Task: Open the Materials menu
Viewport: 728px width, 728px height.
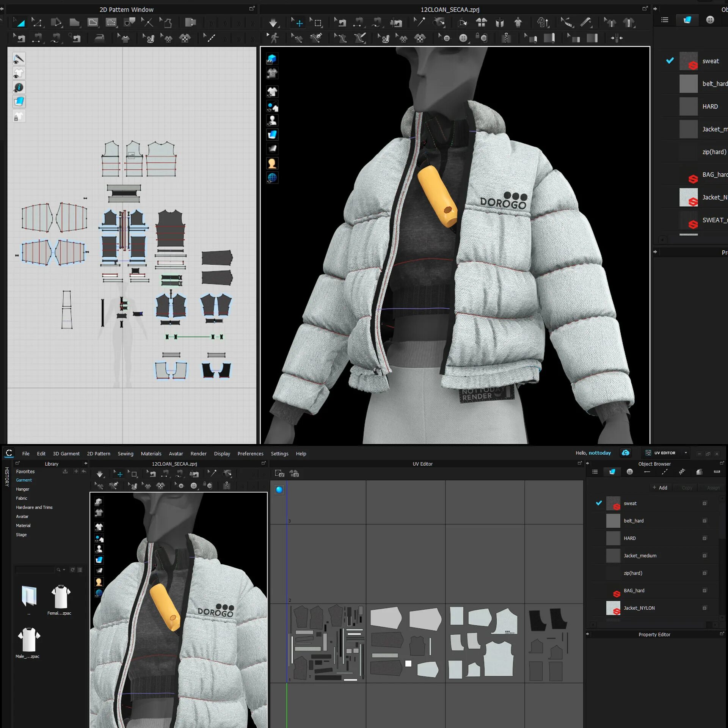Action: (151, 453)
